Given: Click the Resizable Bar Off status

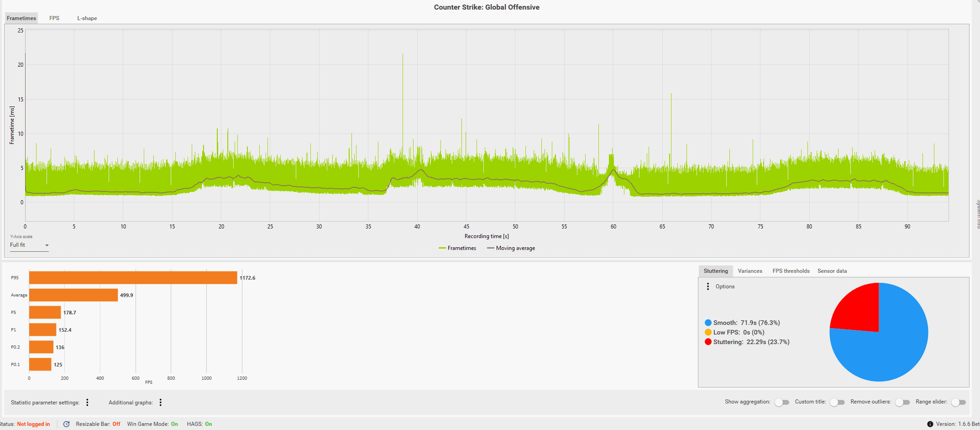Looking at the screenshot, I should (98, 424).
